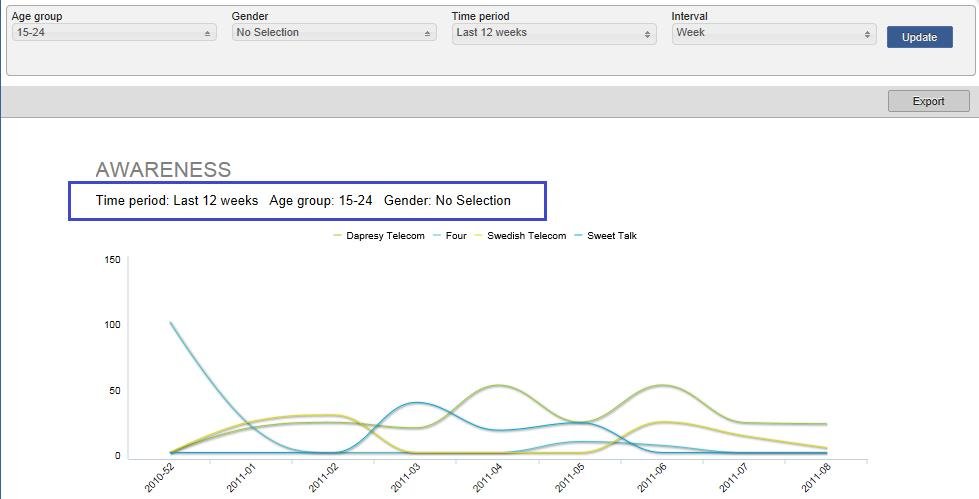Open the Age group dropdown
Viewport: 979px width, 499px height.
click(114, 32)
